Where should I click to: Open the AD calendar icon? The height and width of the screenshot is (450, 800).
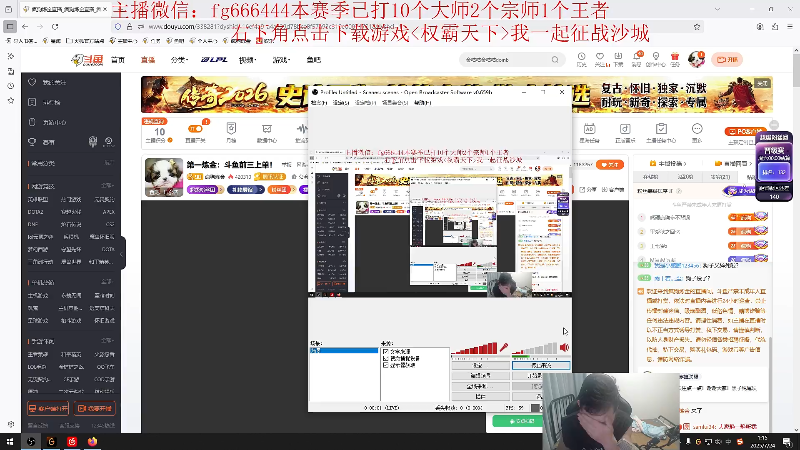coord(589,129)
